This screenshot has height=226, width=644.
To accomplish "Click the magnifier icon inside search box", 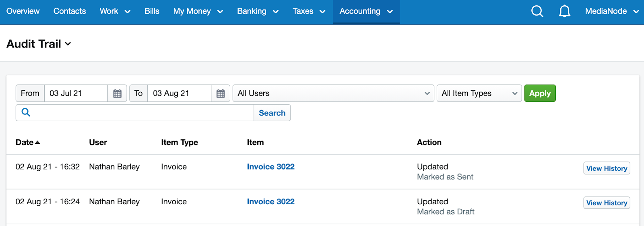I will (x=26, y=112).
